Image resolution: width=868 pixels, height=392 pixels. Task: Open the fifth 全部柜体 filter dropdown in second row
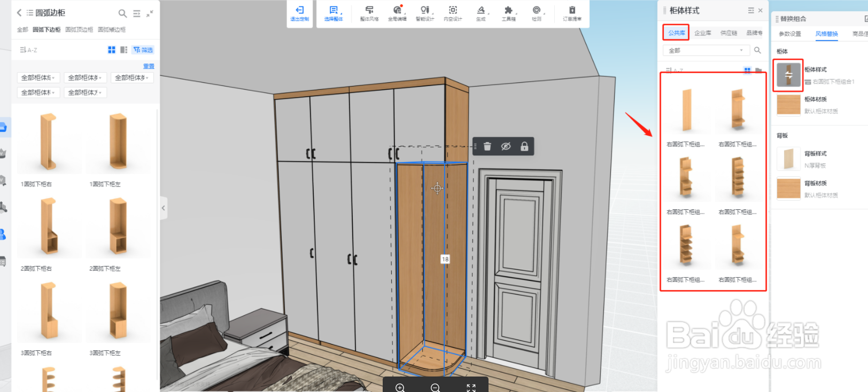pos(86,92)
